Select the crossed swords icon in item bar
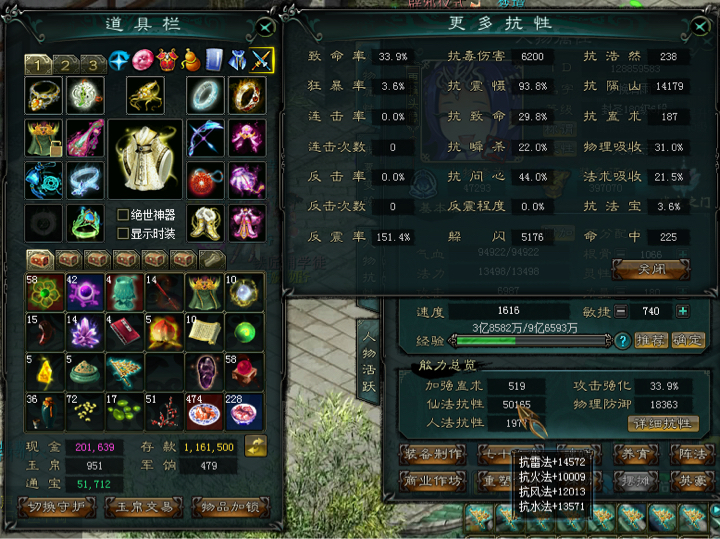720x539 pixels. 261,60
